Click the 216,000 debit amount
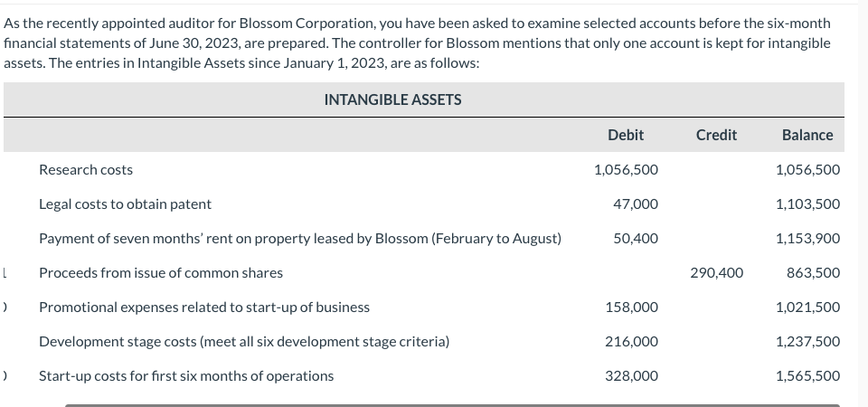The width and height of the screenshot is (868, 407). click(631, 341)
